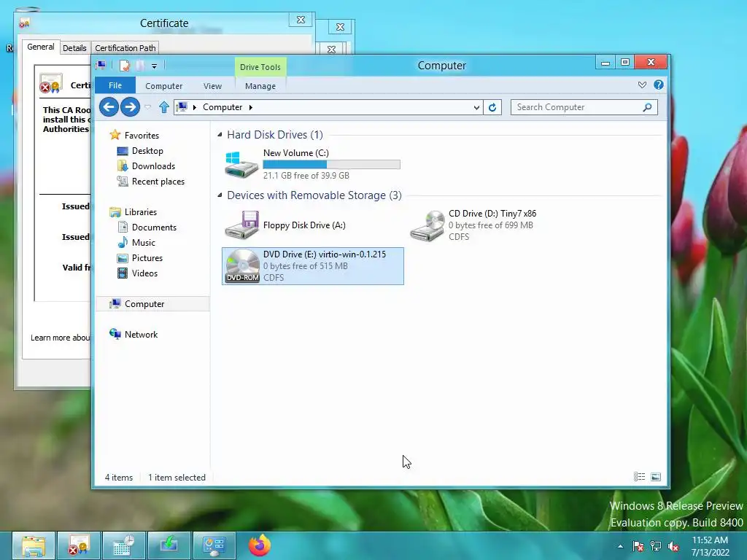This screenshot has height=560, width=747.
Task: Open the Pictures library
Action: pyautogui.click(x=147, y=257)
